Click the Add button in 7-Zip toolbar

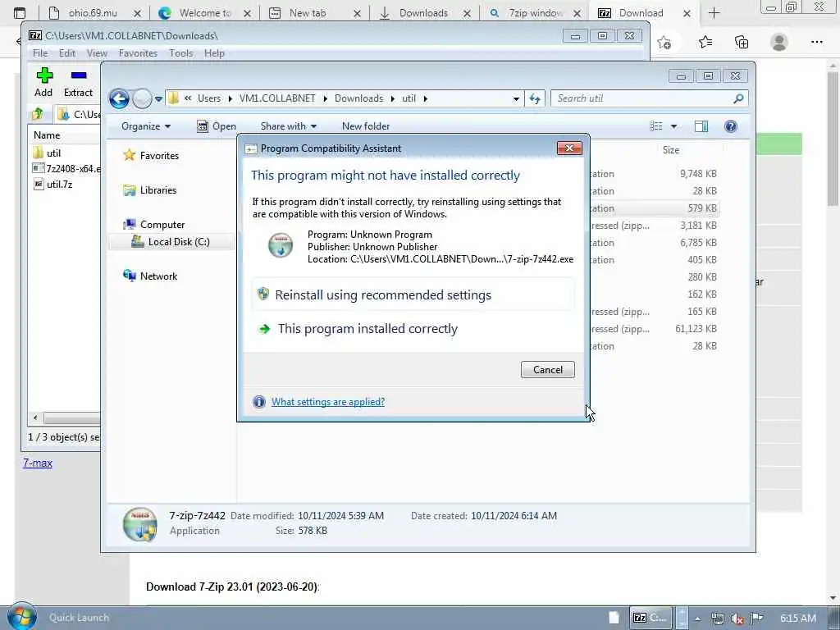point(44,82)
